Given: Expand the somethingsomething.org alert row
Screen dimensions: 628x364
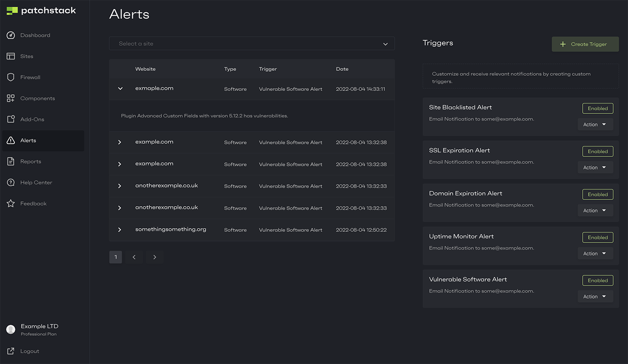Looking at the screenshot, I should pyautogui.click(x=120, y=230).
